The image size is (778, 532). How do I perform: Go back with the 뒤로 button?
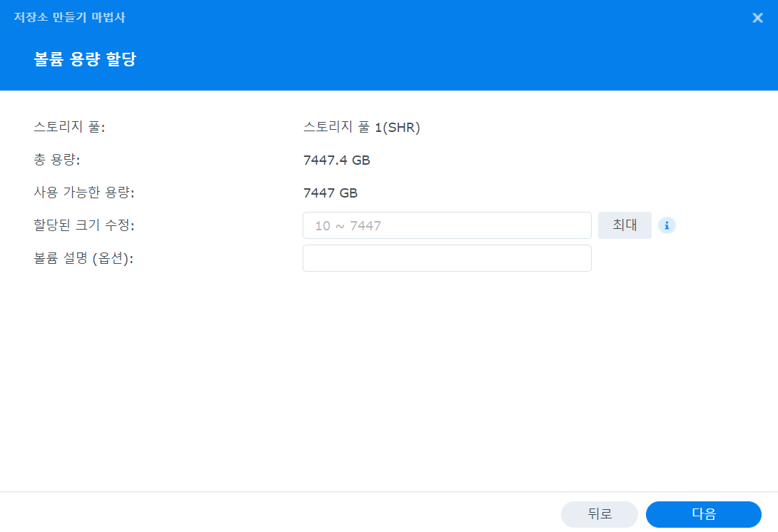pos(599,514)
